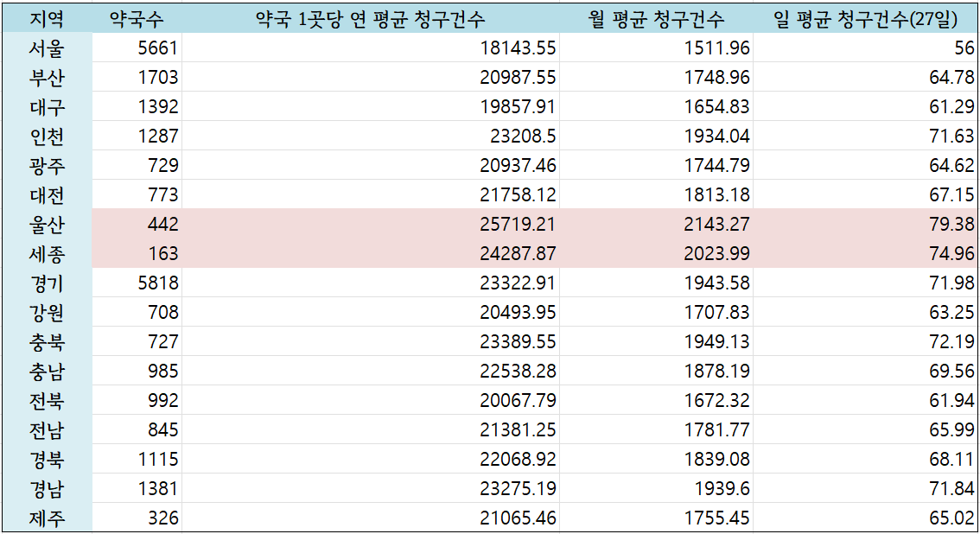The width and height of the screenshot is (980, 534).
Task: Click 부산's pharmacy count 1703
Action: point(157,78)
